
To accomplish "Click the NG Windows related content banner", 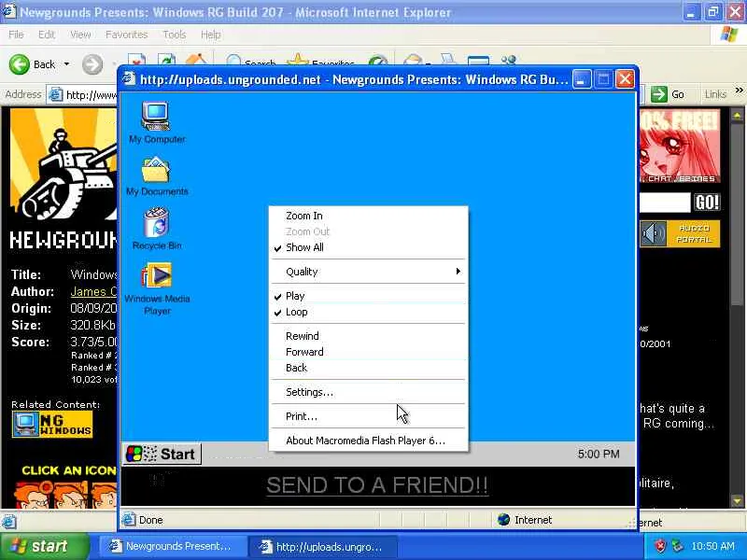I will [x=53, y=425].
